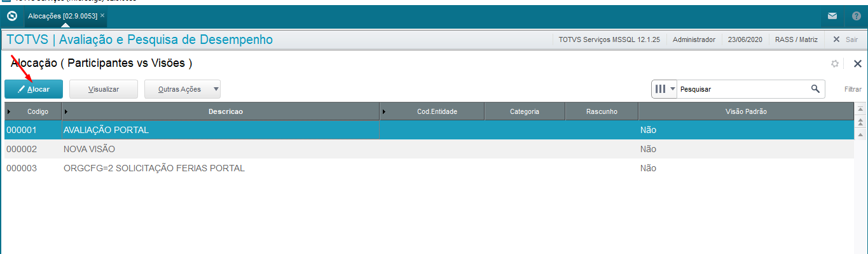Select the NOVA VISÃO row
This screenshot has height=254, width=868.
[x=429, y=149]
